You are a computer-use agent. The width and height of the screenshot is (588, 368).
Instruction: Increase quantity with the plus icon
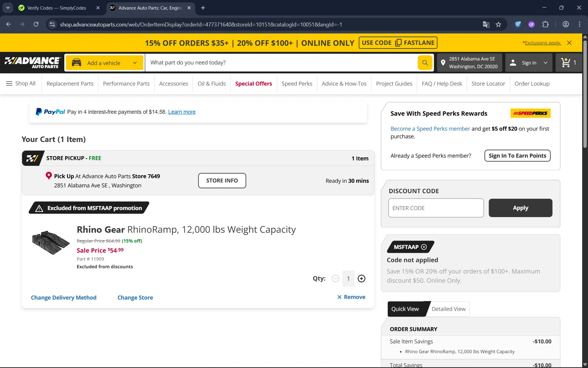click(361, 279)
